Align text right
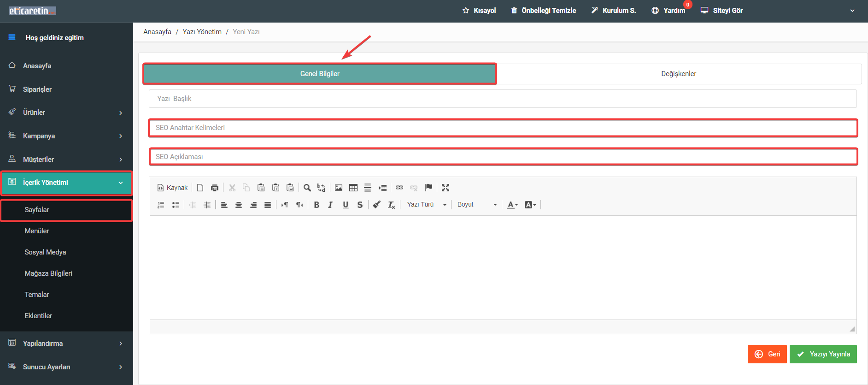Screen dimensions: 868x385 tap(253, 205)
